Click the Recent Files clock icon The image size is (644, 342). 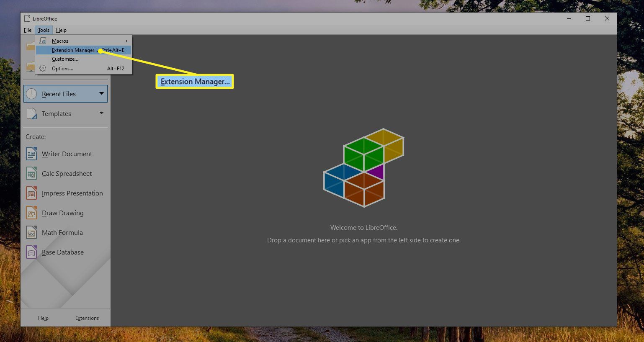pyautogui.click(x=31, y=94)
